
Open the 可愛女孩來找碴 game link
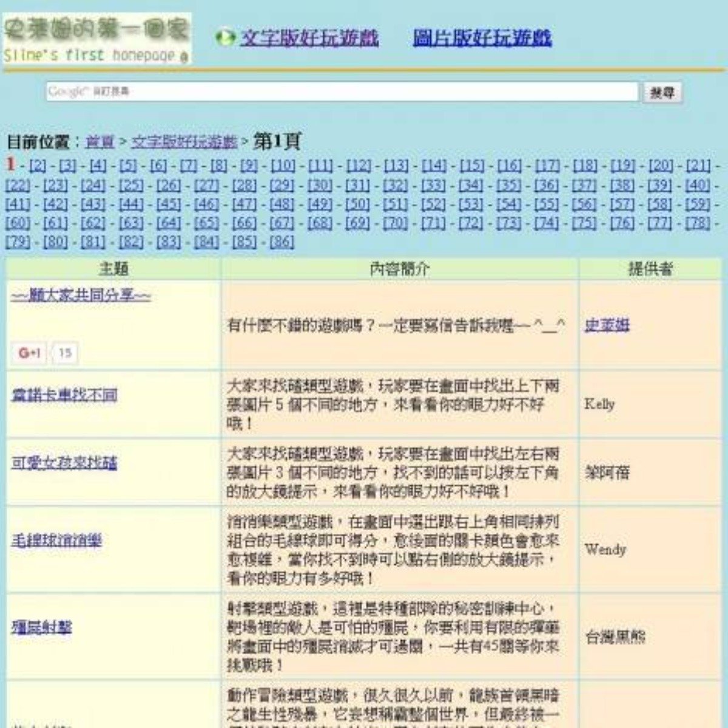[64, 463]
